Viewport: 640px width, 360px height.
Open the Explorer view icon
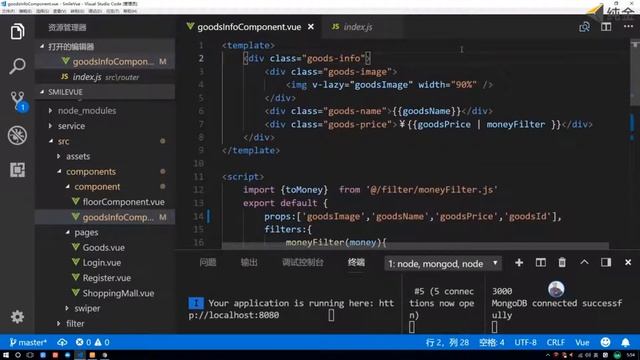tap(17, 31)
